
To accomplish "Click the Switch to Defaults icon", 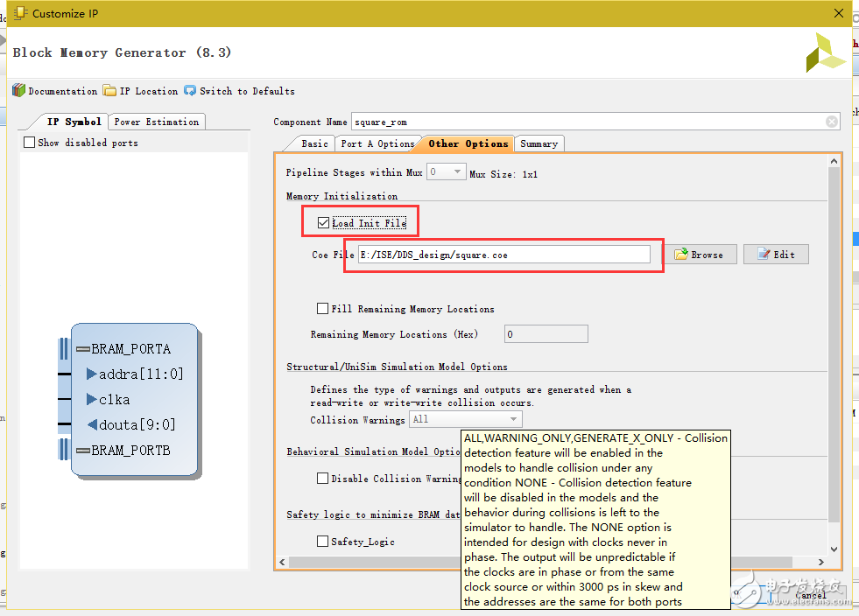I will (190, 91).
